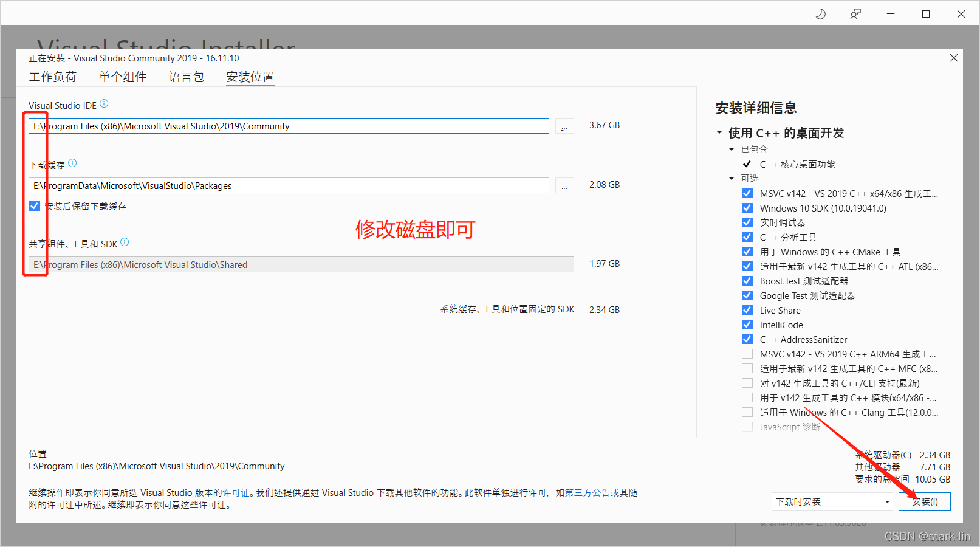Collapse the 已包含 group
This screenshot has height=547, width=980.
click(x=732, y=149)
